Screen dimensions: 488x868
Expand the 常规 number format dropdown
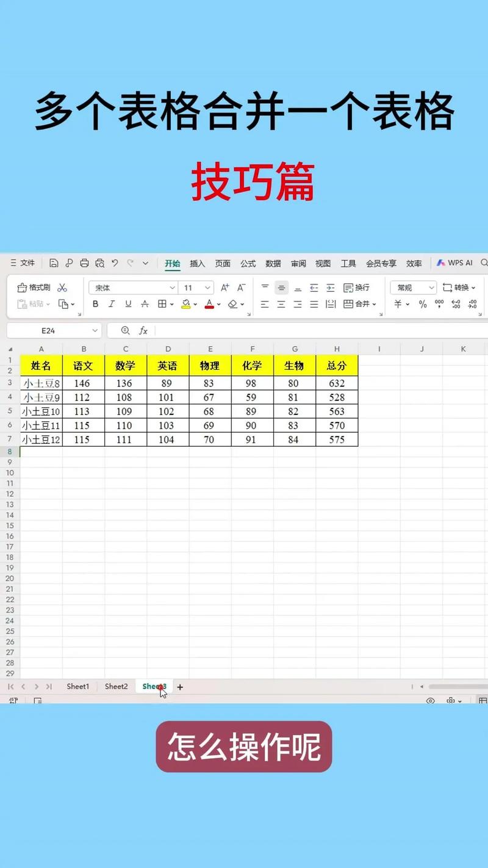point(432,288)
